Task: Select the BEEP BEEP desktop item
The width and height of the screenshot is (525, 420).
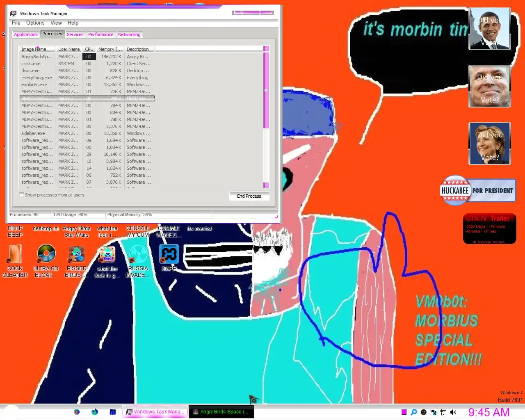Action: pyautogui.click(x=15, y=231)
